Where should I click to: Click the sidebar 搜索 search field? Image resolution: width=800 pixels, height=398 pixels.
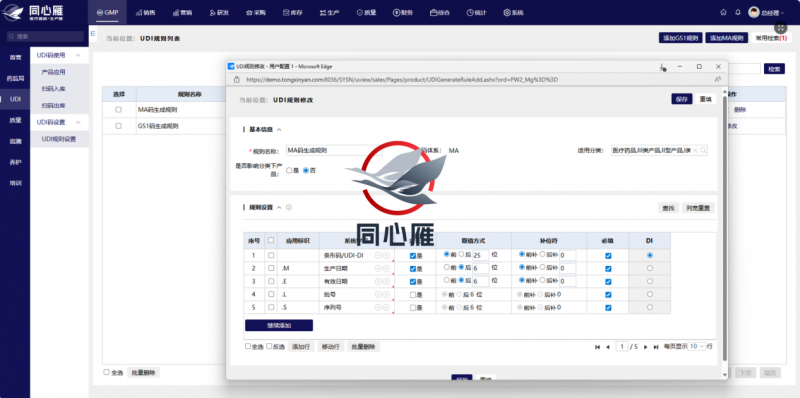[x=45, y=36]
